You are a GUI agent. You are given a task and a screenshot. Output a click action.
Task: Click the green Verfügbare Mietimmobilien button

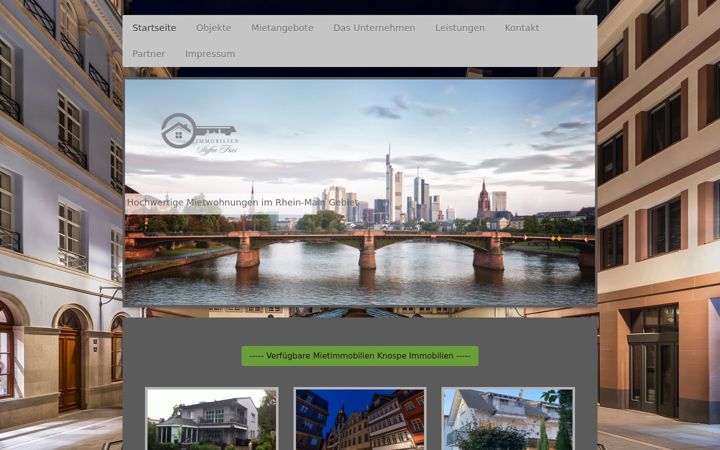pos(360,356)
